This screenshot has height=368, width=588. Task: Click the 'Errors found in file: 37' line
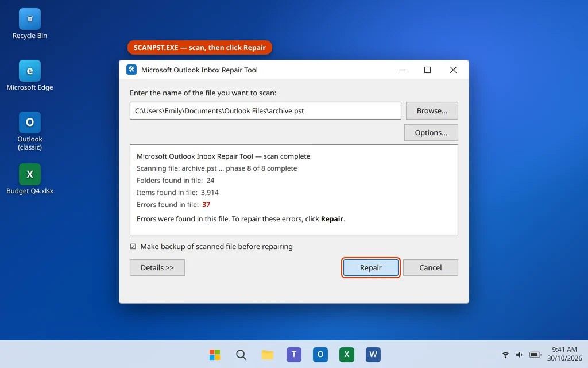[x=173, y=205]
